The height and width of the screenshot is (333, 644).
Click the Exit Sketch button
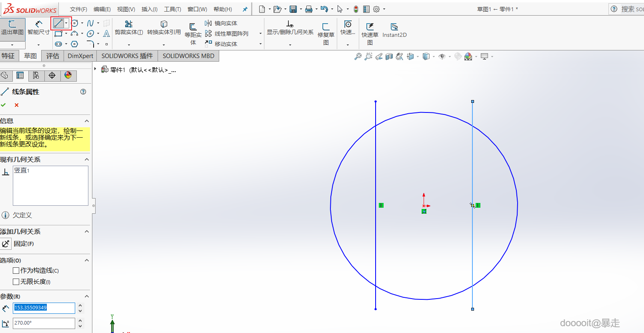(x=12, y=27)
